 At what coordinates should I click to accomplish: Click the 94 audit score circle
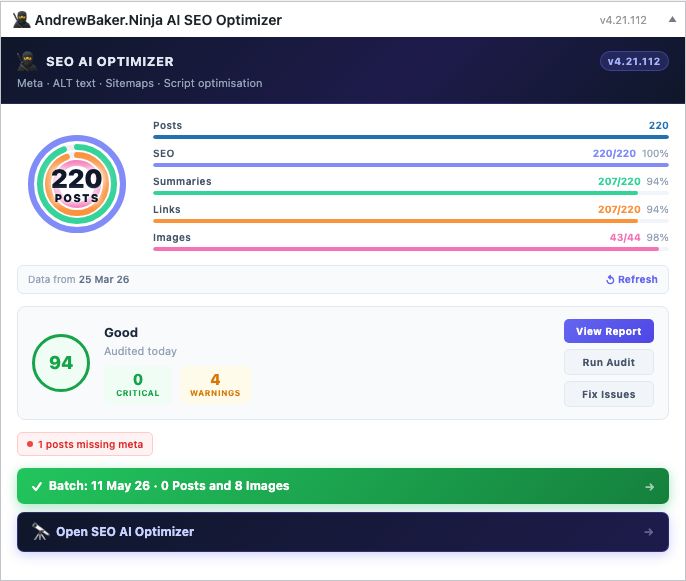coord(61,363)
